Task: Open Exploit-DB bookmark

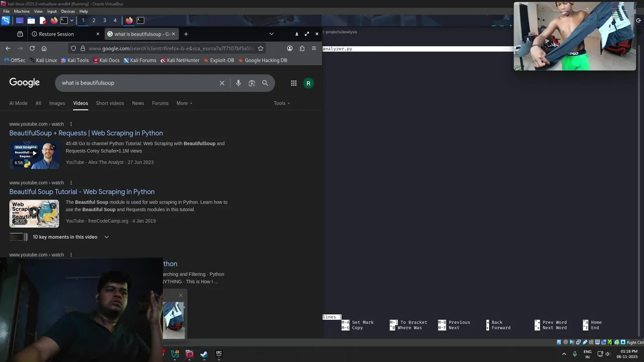Action: click(218, 60)
